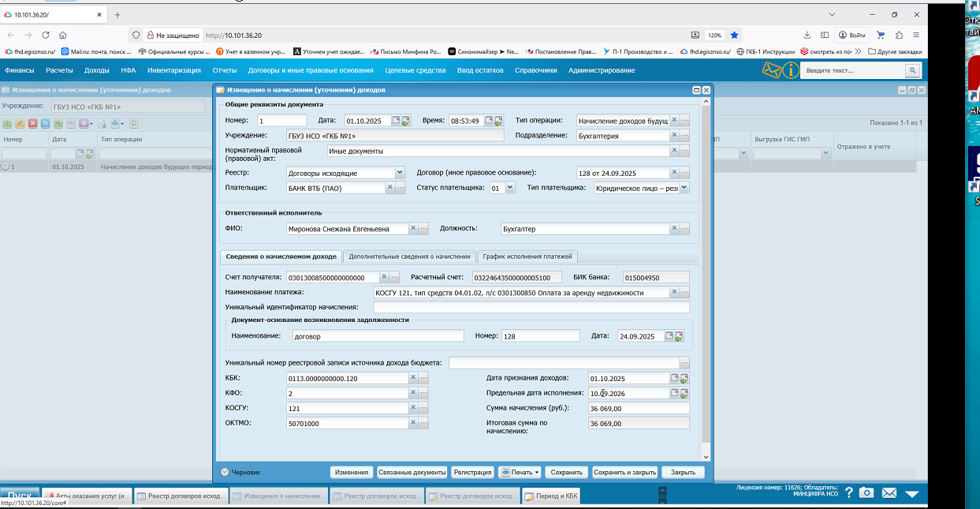Click the Сохранить button

point(567,472)
